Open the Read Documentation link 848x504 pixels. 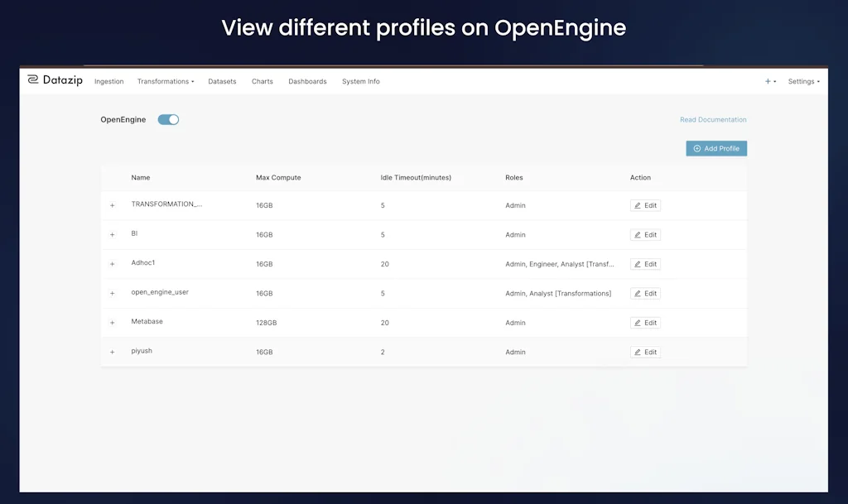click(x=713, y=119)
